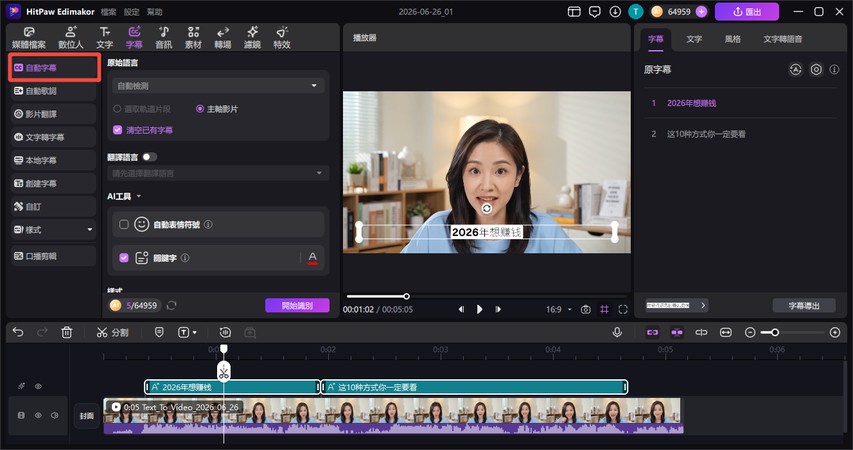Open the 媒體檔案 media library
This screenshot has width=853, height=450.
coord(29,38)
